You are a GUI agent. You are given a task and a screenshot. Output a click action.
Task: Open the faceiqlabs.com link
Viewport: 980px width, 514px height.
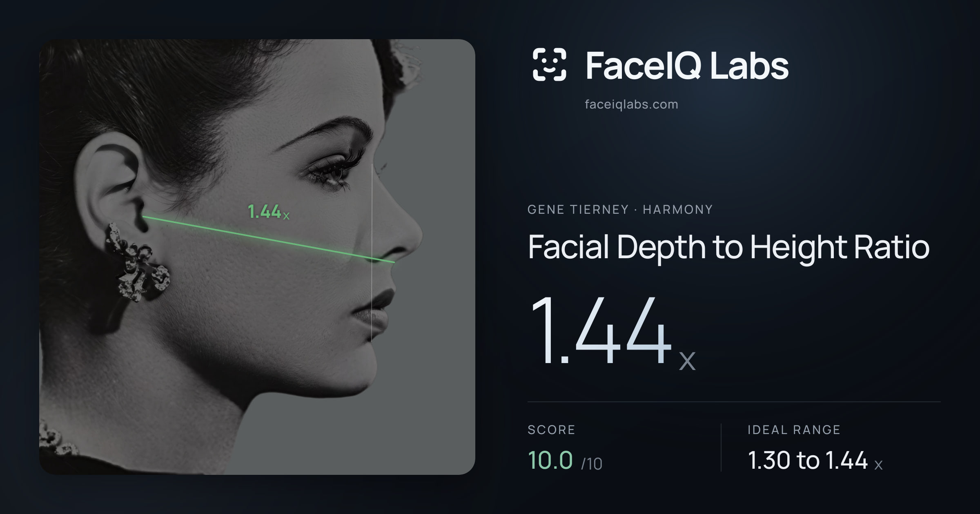pyautogui.click(x=631, y=104)
